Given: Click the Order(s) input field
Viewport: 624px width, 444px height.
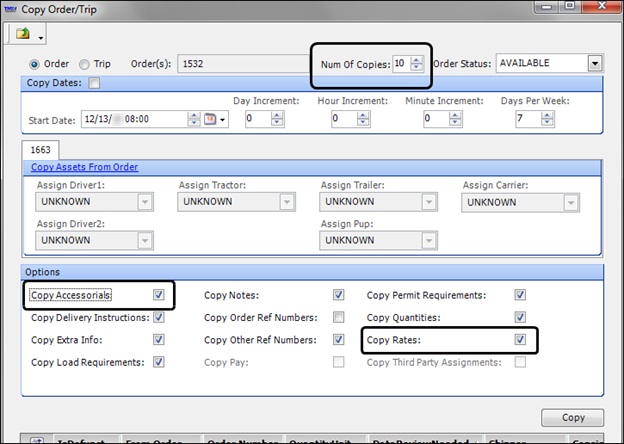Looking at the screenshot, I should click(x=246, y=64).
